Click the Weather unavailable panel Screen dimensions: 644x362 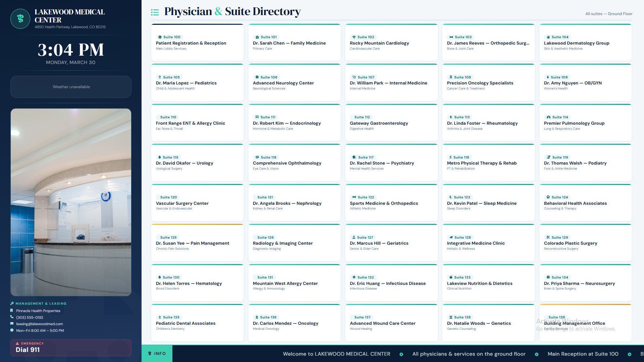point(71,87)
